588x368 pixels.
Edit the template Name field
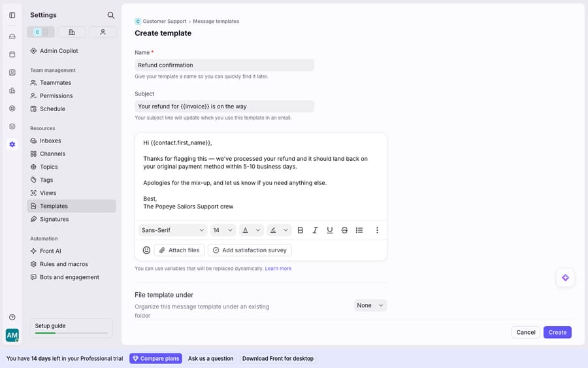point(224,65)
